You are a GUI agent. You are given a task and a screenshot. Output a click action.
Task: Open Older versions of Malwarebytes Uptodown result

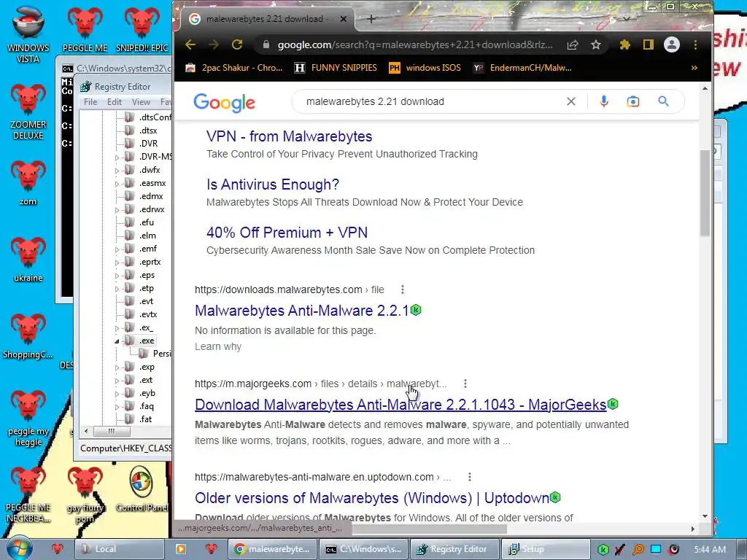371,497
